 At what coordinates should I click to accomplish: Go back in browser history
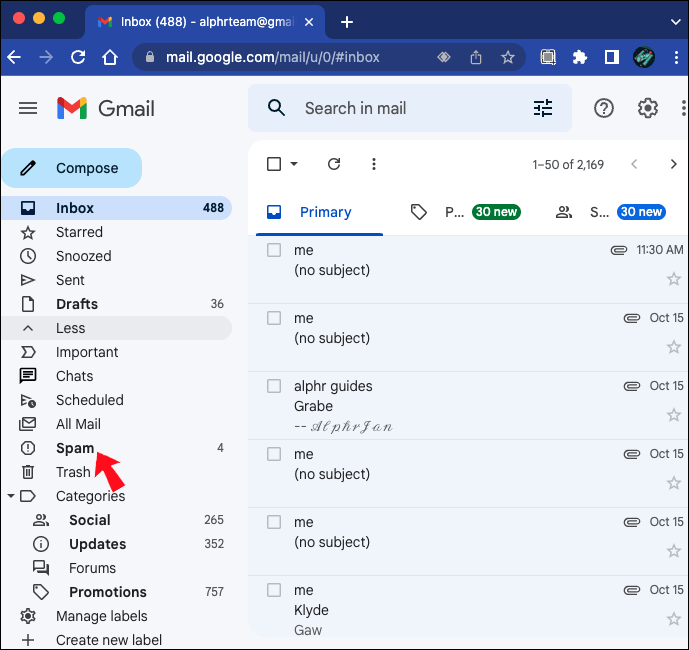[x=14, y=57]
